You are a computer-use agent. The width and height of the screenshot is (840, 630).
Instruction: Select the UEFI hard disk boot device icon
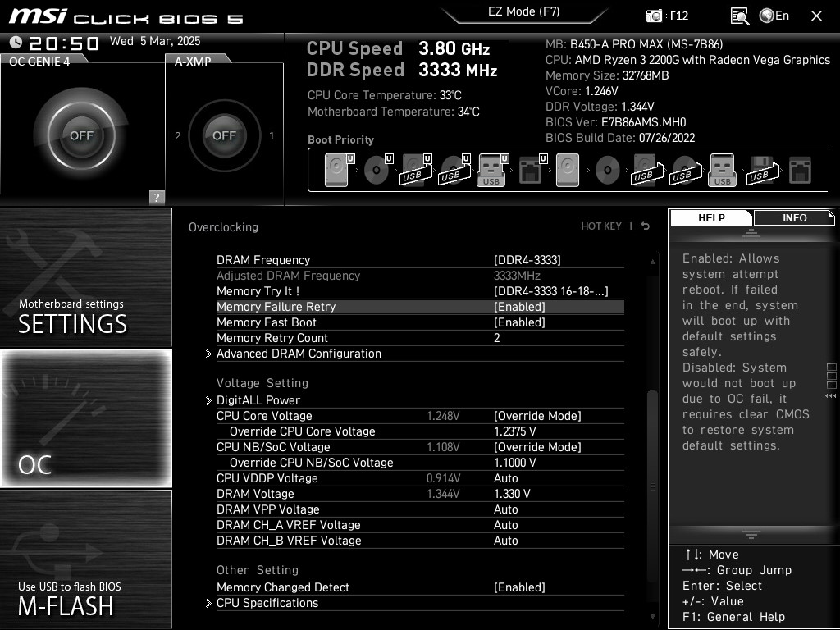pos(339,170)
